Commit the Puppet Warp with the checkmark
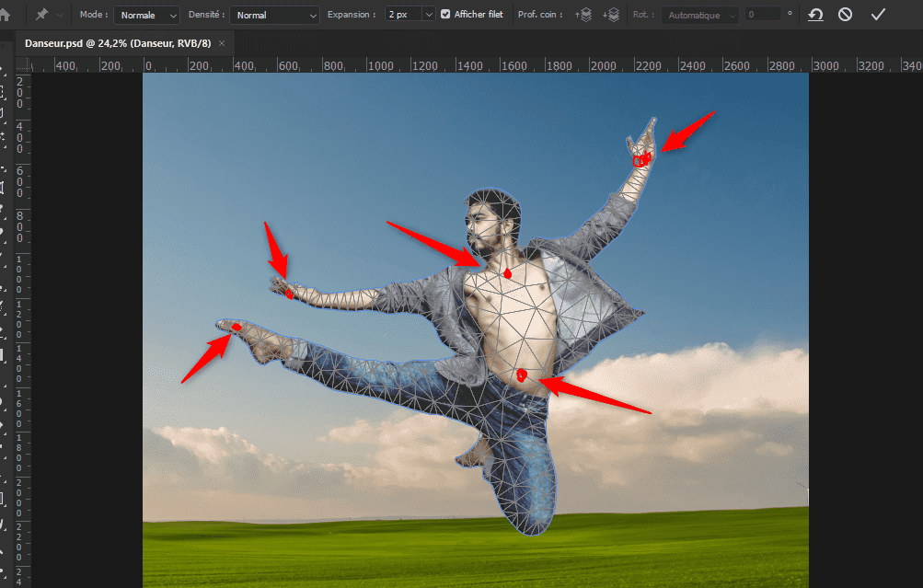Screen dimensions: 923x588 point(878,14)
